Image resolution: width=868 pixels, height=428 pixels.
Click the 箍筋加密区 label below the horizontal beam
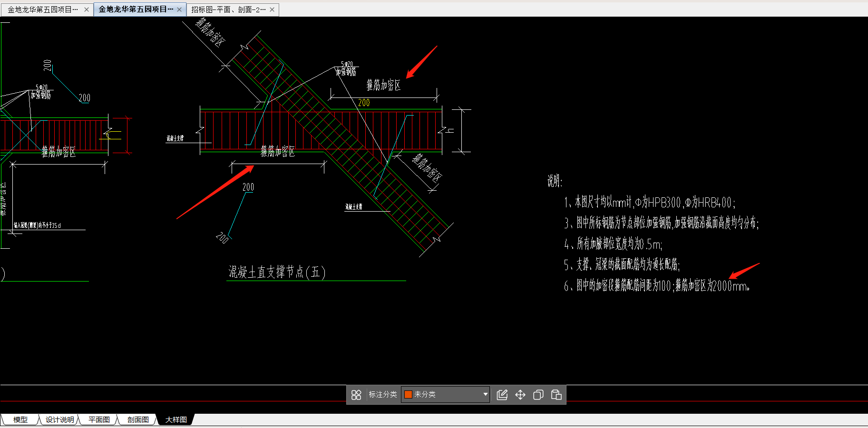pos(278,151)
